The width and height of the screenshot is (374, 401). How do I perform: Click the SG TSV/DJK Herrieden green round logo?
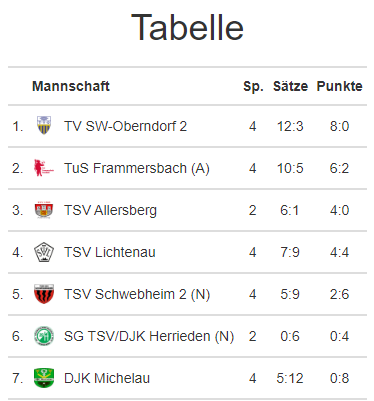(44, 336)
